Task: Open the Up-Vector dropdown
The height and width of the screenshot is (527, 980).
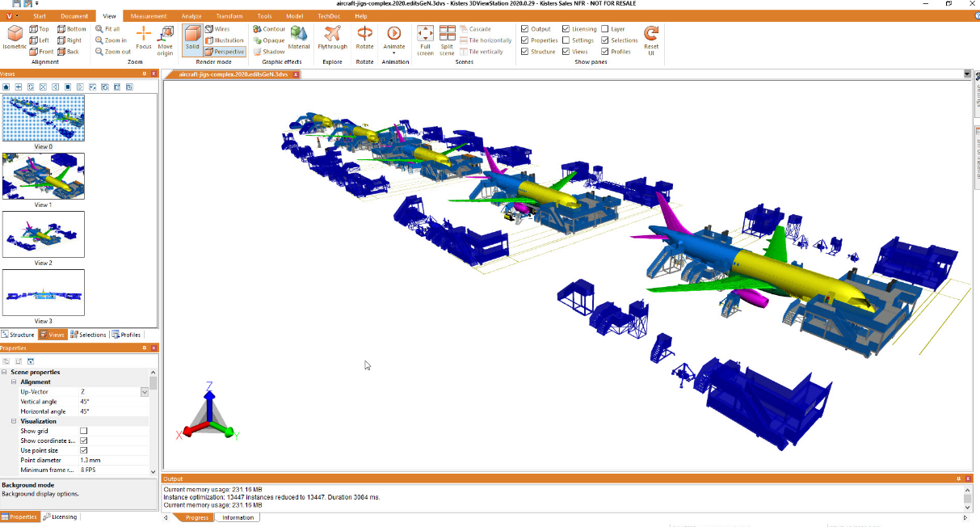Action: [x=145, y=392]
